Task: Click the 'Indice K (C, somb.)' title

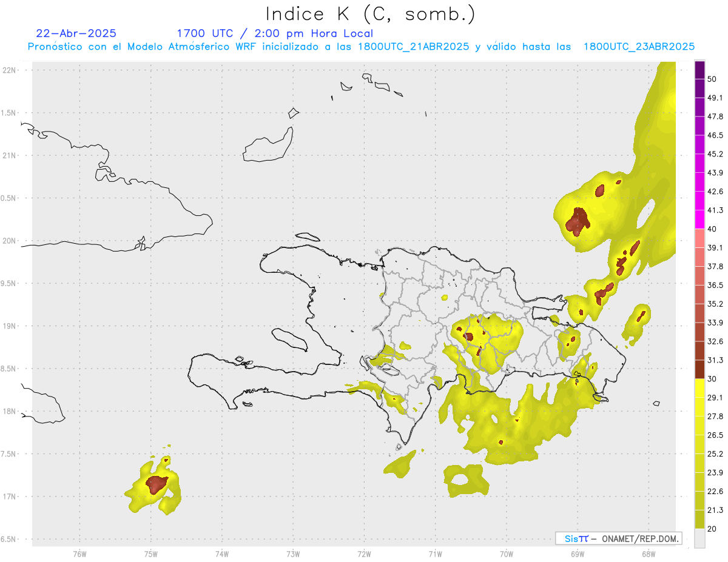Action: coord(370,14)
